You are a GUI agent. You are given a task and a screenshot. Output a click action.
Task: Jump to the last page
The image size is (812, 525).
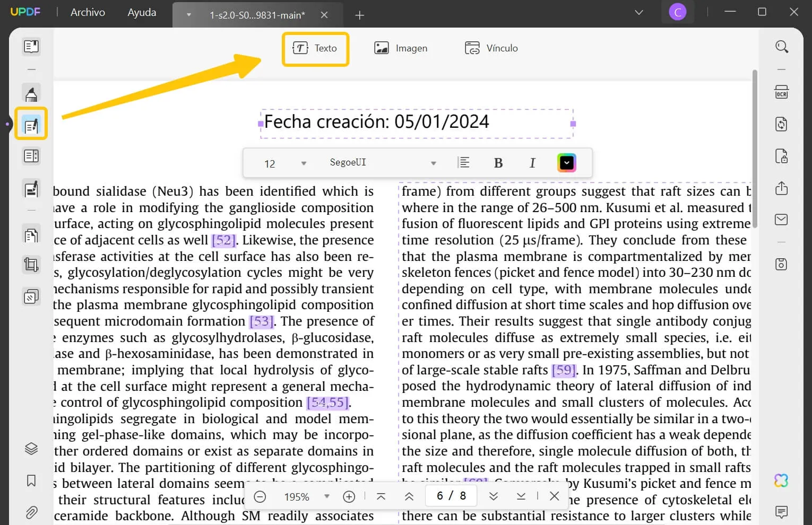click(521, 496)
